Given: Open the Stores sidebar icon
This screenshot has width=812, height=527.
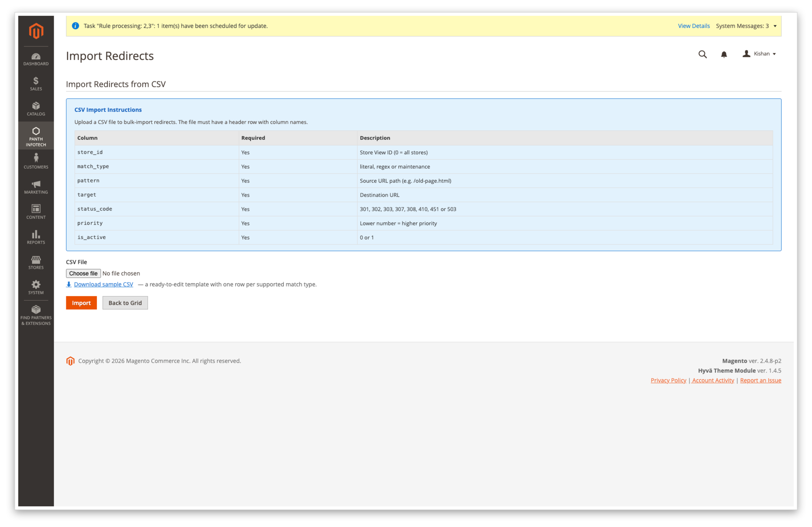Looking at the screenshot, I should click(36, 261).
